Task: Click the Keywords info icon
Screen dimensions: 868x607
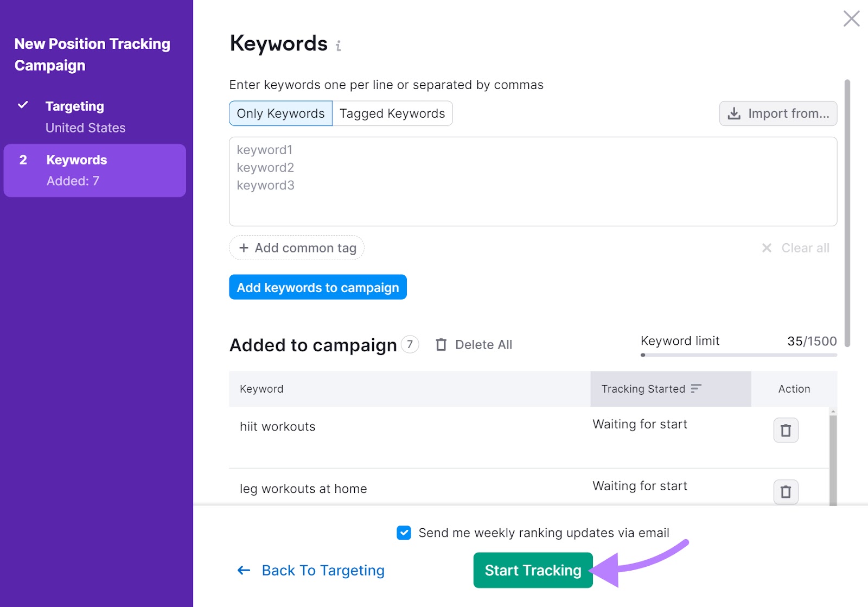Action: [338, 46]
